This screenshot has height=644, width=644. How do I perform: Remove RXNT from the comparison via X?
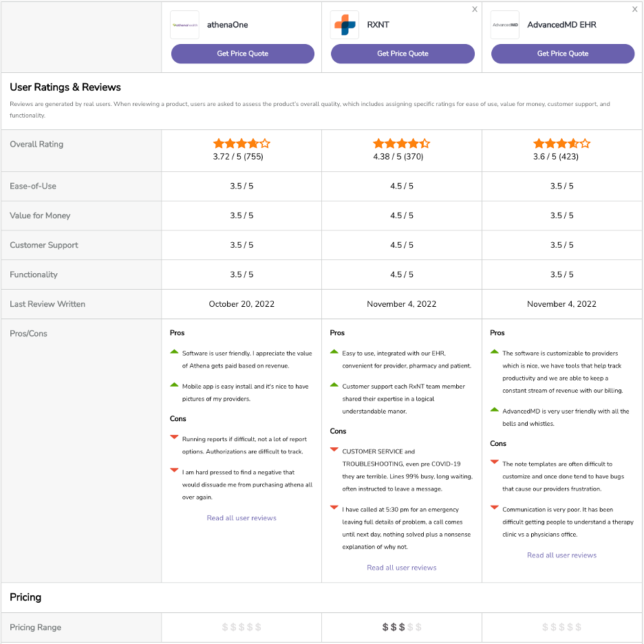[474, 9]
